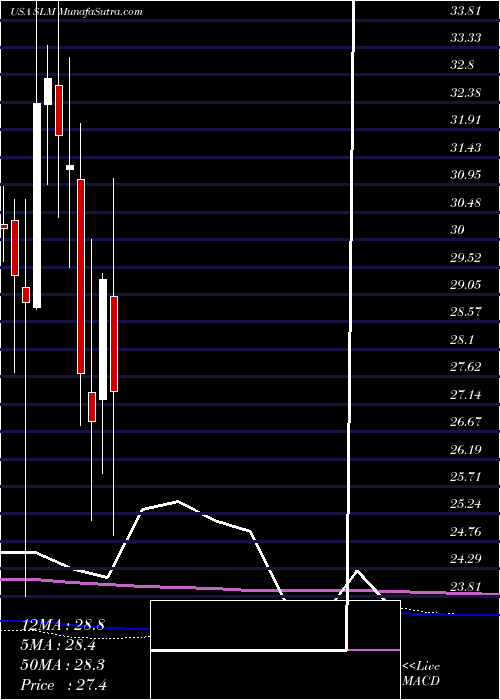Click the 32.38 price axis label
The height and width of the screenshot is (700, 500).
coord(466,93)
